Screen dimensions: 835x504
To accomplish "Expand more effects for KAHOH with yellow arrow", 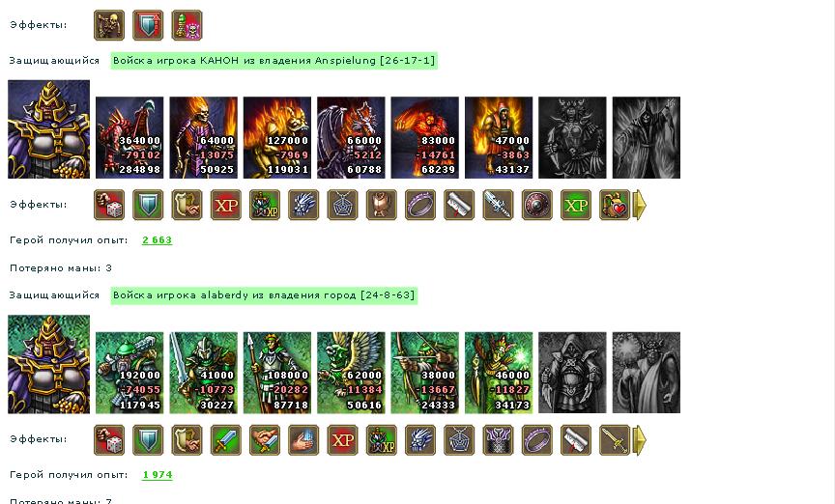I will click(639, 205).
